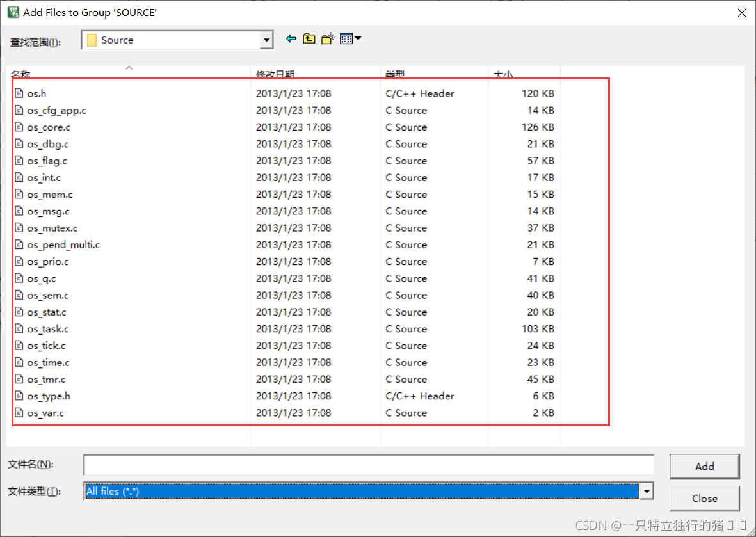Select the file name os_mem.c
The height and width of the screenshot is (537, 756).
[50, 195]
